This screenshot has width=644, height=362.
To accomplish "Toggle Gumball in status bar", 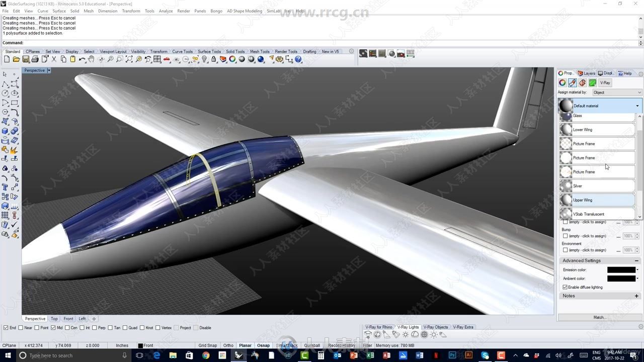I will click(x=312, y=345).
